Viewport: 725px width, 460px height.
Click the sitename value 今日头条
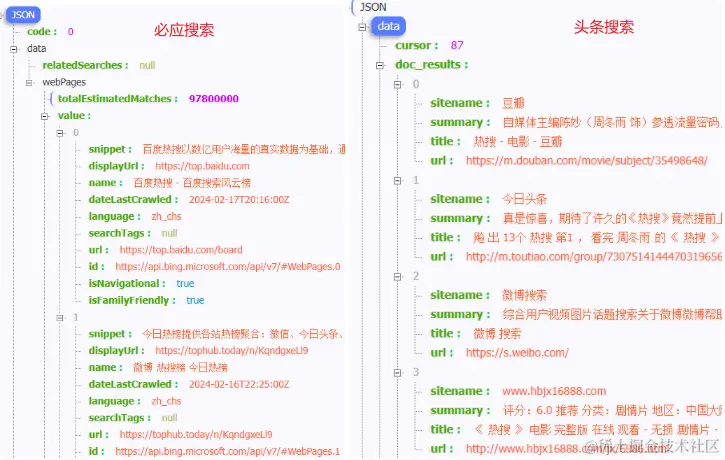524,199
